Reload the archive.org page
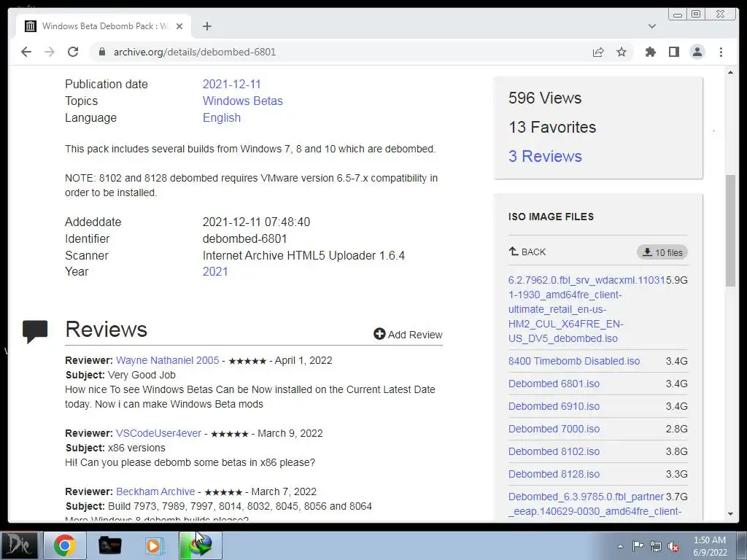Image resolution: width=747 pixels, height=560 pixels. [73, 52]
